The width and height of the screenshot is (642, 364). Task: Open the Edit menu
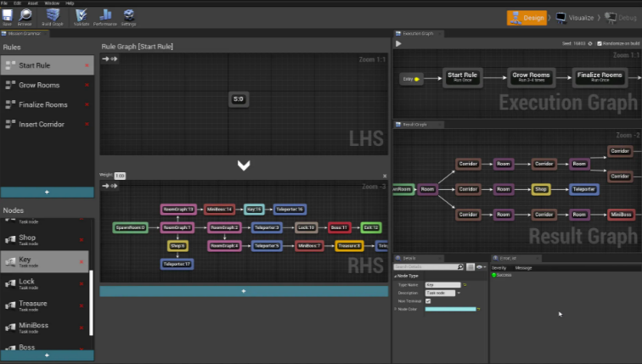(x=17, y=3)
